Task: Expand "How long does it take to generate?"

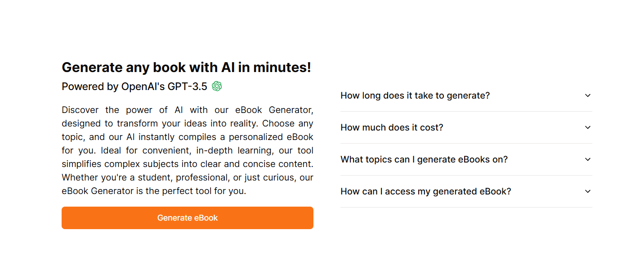Action: click(x=415, y=95)
